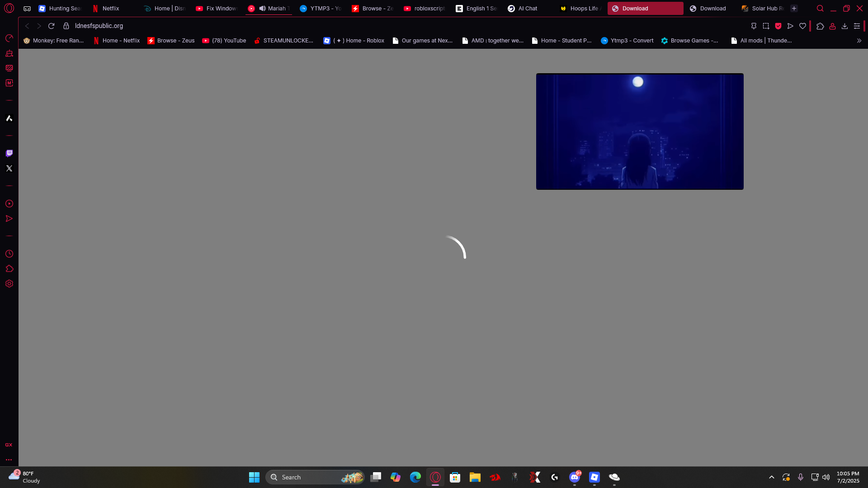Switch to the YTMP3 tab
Screen dimensions: 868x488
click(x=320, y=9)
